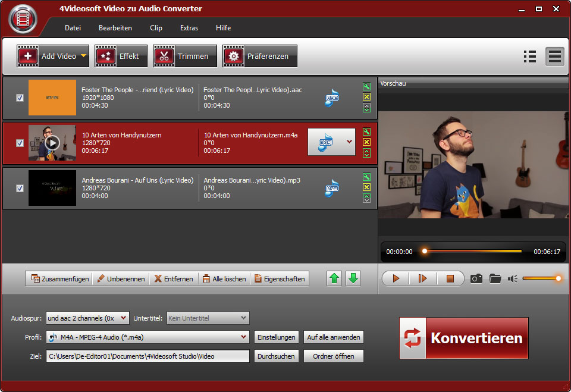This screenshot has height=392, width=571.
Task: Step to the next frame
Action: click(422, 279)
